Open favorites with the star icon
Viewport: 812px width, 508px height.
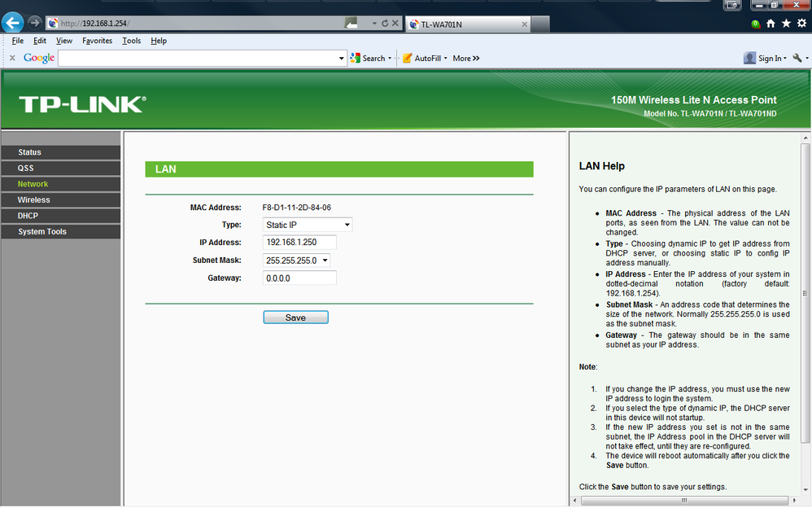click(786, 24)
